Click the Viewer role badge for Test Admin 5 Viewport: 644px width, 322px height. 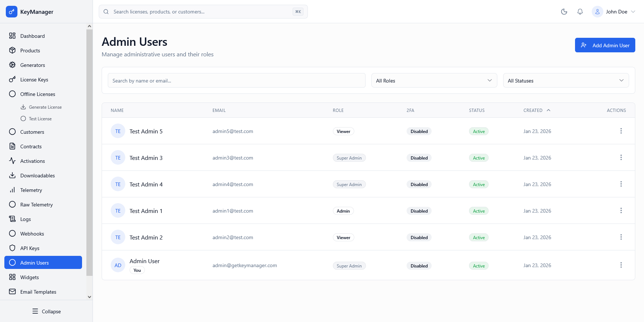(343, 131)
